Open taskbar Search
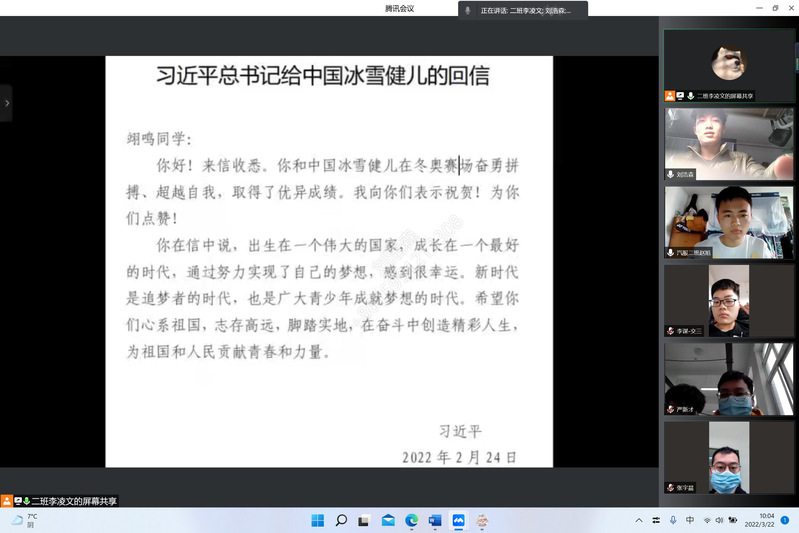The image size is (799, 533). [x=341, y=521]
